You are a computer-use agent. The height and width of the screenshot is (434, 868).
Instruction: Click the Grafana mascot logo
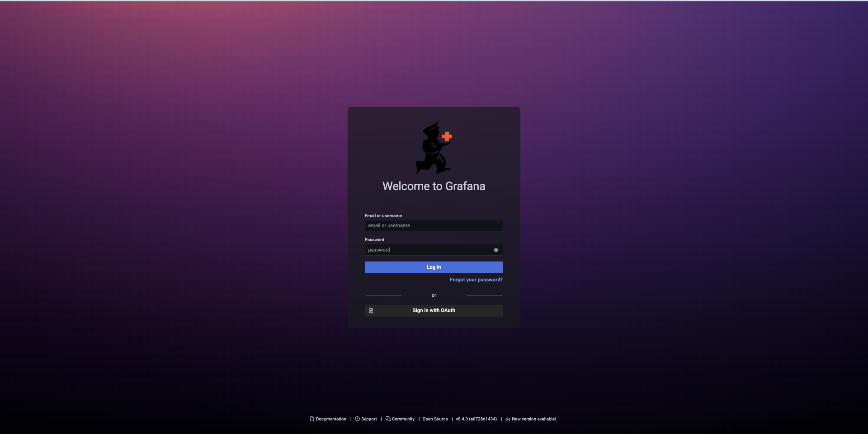(x=433, y=147)
